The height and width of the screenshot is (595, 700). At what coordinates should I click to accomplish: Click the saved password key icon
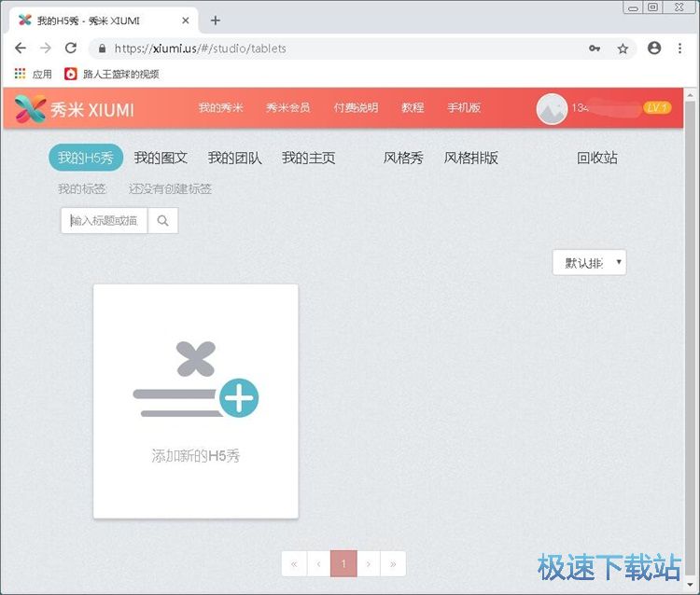[595, 48]
